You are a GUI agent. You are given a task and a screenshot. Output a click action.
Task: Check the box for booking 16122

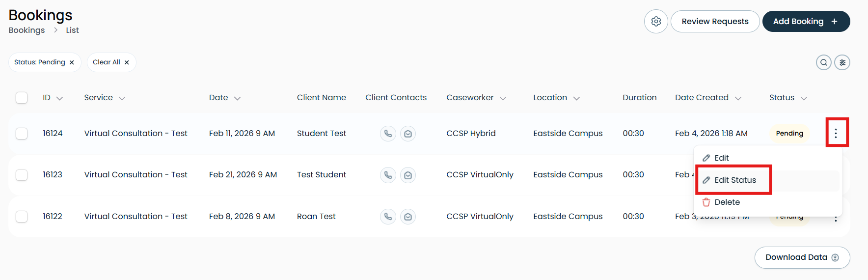pos(22,217)
